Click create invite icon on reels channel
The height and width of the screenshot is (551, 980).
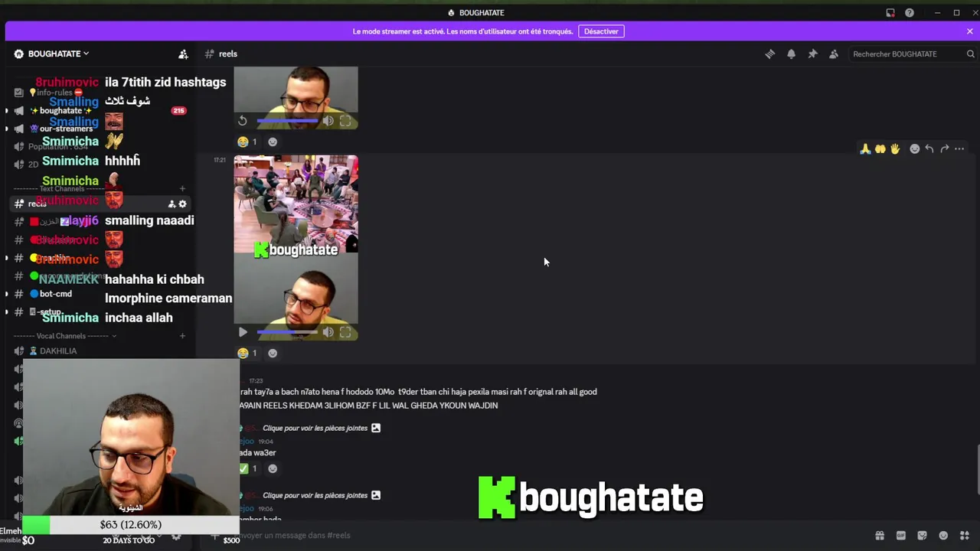point(171,204)
